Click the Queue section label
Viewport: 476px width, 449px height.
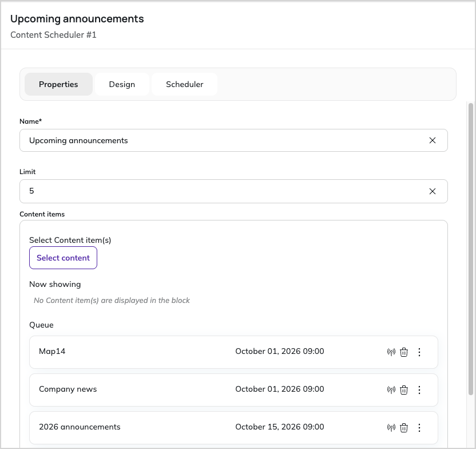click(x=41, y=325)
